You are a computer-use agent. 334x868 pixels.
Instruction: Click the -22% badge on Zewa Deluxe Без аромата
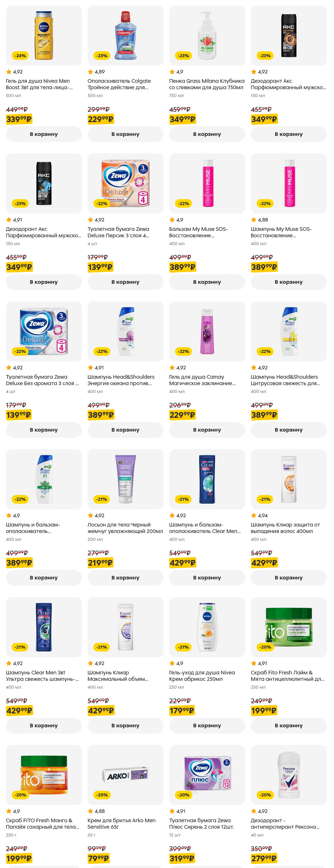tap(20, 351)
